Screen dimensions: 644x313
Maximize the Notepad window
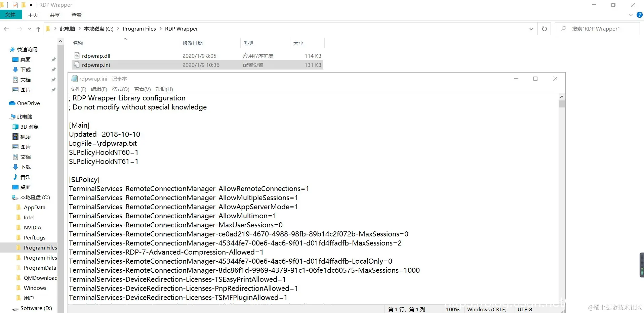535,79
